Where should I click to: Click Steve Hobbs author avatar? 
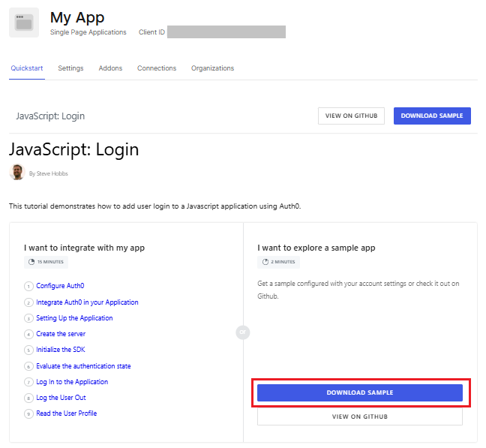(x=17, y=172)
